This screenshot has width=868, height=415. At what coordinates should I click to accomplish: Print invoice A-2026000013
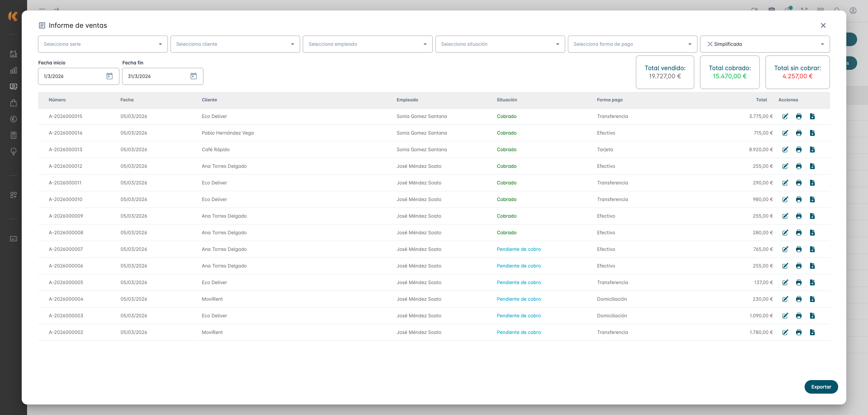799,150
